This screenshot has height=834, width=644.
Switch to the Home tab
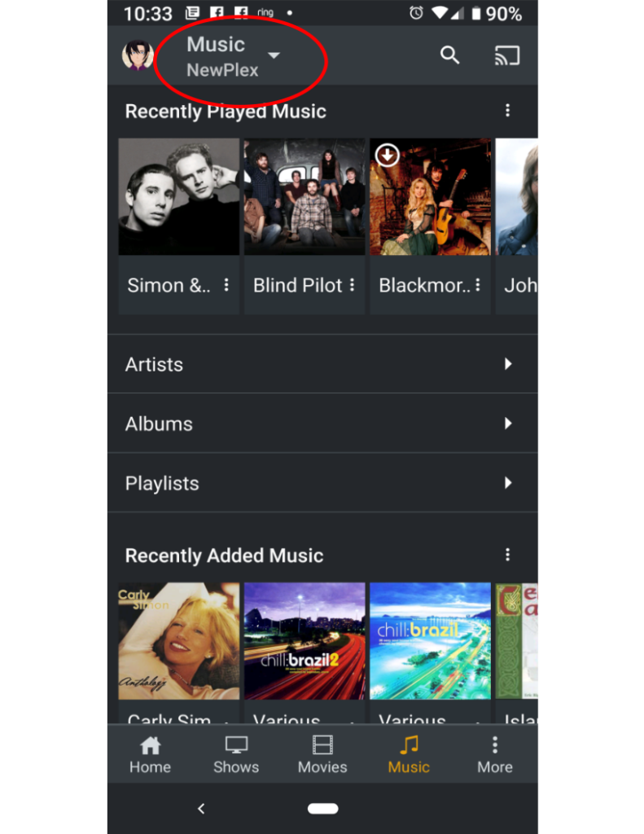click(150, 754)
